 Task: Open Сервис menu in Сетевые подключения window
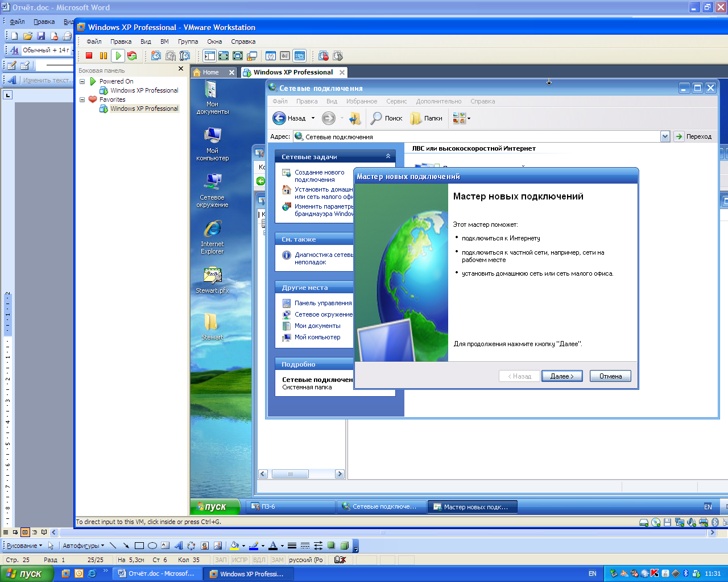[x=396, y=101]
